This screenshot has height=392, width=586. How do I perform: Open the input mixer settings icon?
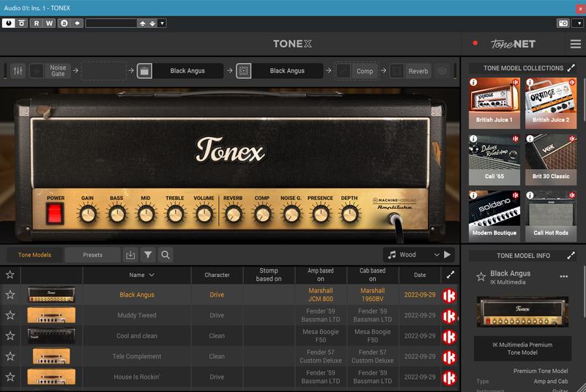point(18,70)
